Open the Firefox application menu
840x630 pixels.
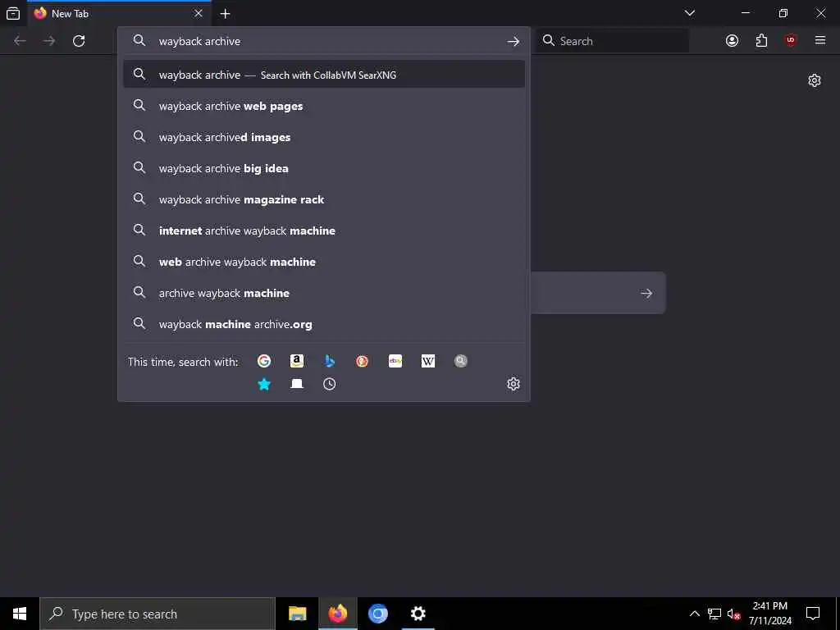pyautogui.click(x=820, y=41)
